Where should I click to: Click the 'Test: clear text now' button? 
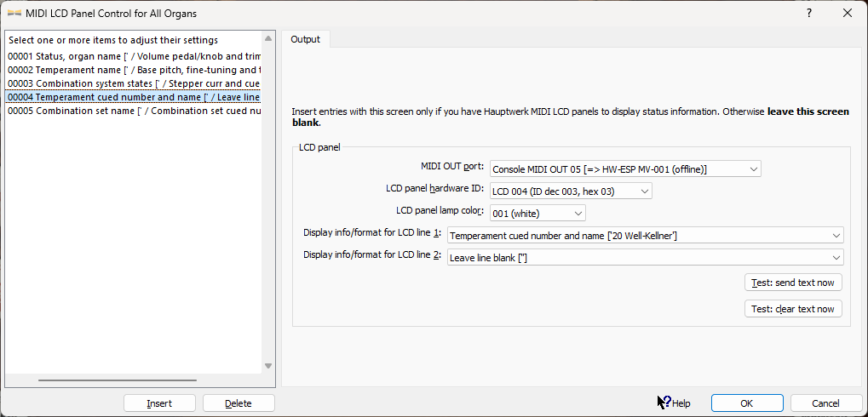click(793, 308)
